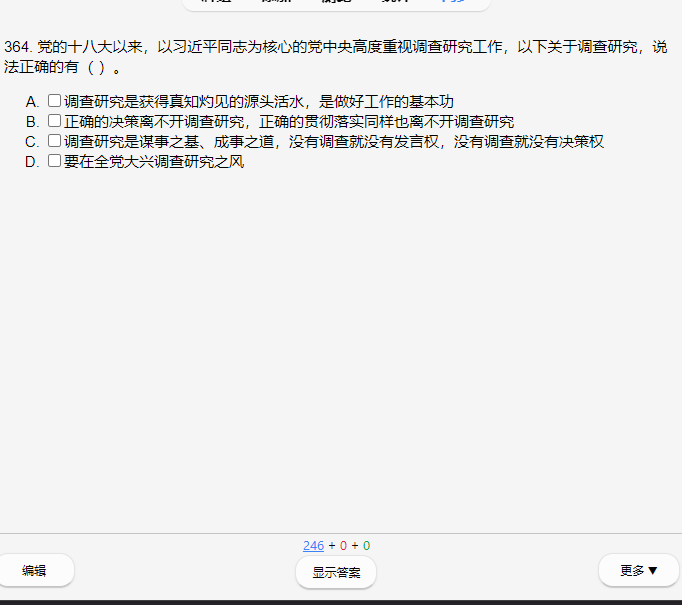Open the blue 246 count link

(314, 545)
